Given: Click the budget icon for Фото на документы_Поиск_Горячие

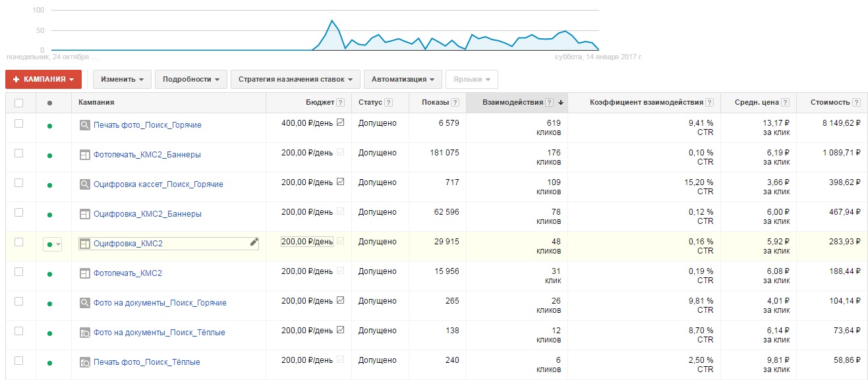Looking at the screenshot, I should tap(340, 300).
